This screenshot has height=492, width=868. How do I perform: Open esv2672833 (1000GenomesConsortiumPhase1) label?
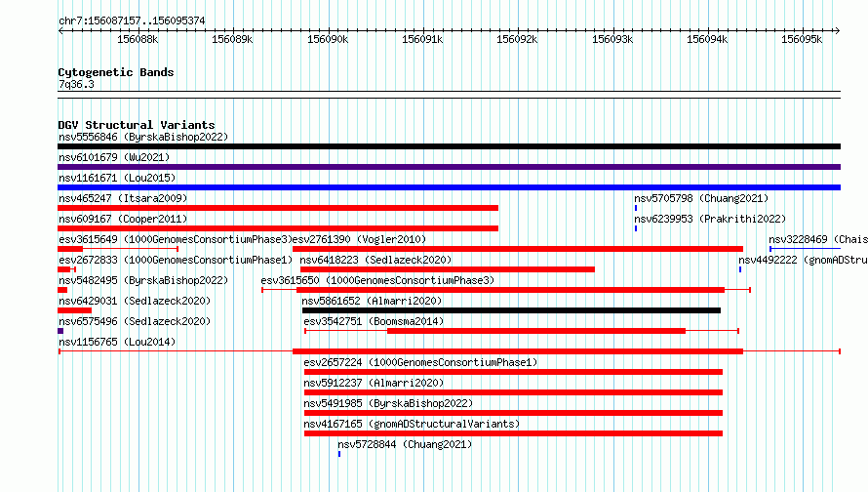[176, 260]
